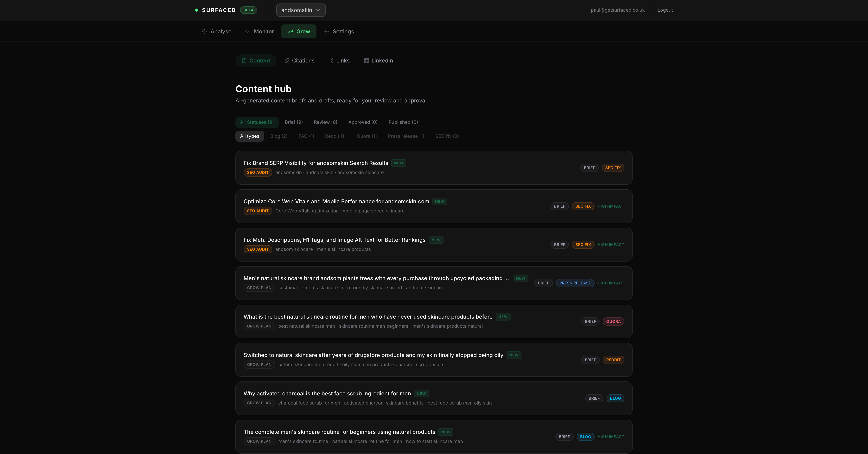This screenshot has height=454, width=868.
Task: Click NEW badge beside Fix Meta Descriptions
Action: pos(436,240)
